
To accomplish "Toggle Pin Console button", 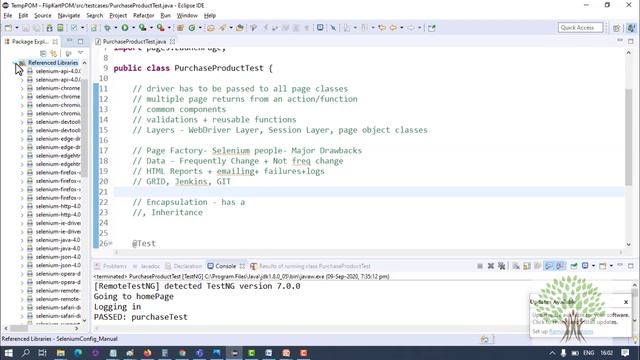I will coord(574,266).
